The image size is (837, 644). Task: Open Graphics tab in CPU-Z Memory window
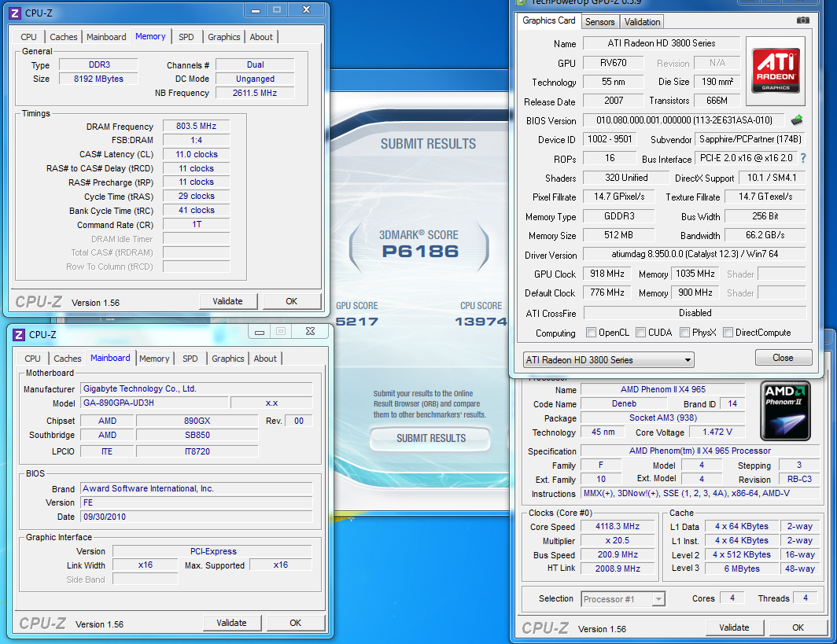coord(223,37)
